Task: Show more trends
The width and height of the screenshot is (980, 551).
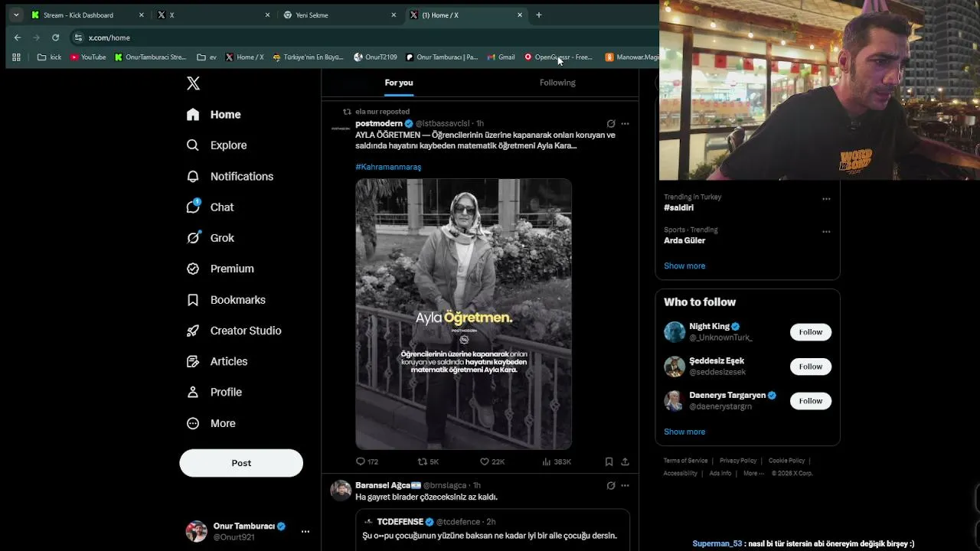Action: click(684, 266)
